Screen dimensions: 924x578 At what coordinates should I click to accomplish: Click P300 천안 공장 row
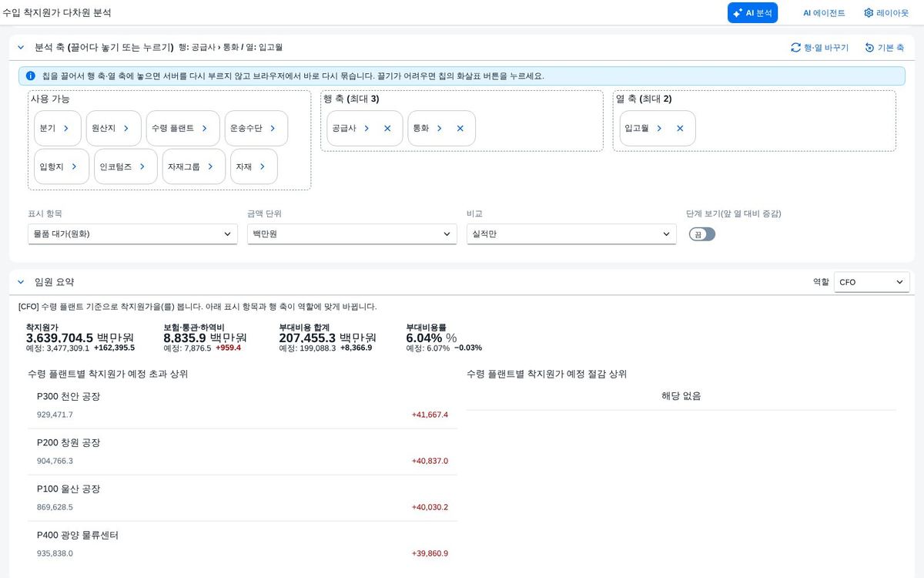pyautogui.click(x=243, y=405)
